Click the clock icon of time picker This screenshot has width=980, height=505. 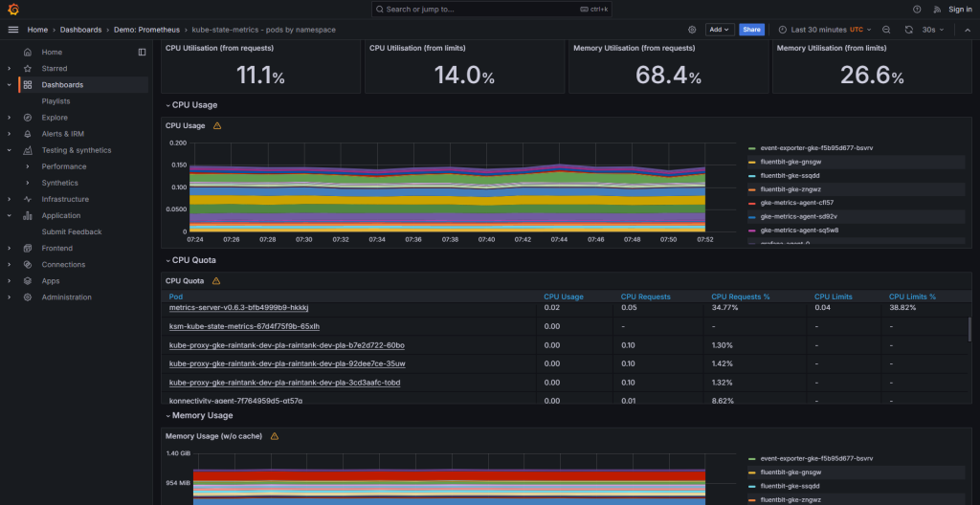coord(783,30)
